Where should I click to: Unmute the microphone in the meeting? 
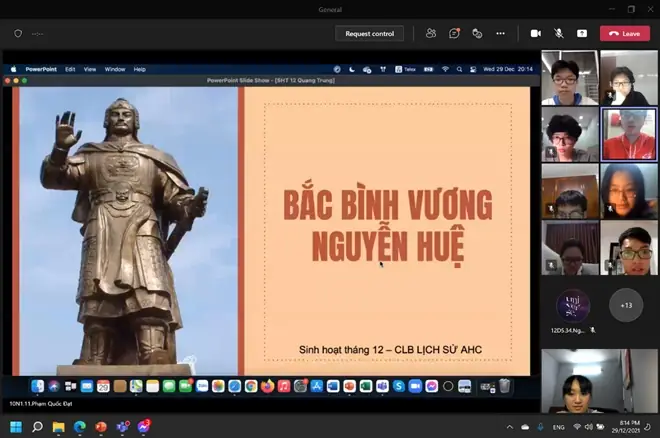[x=559, y=33]
